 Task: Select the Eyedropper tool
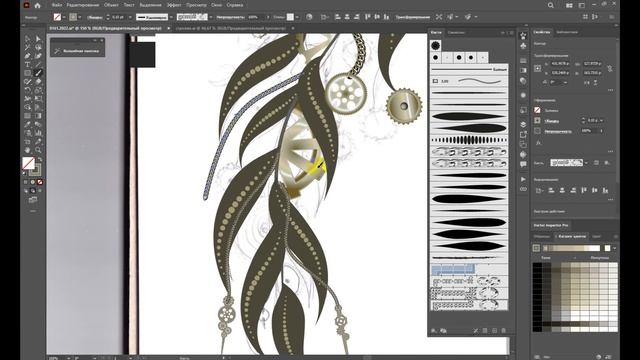(28, 124)
